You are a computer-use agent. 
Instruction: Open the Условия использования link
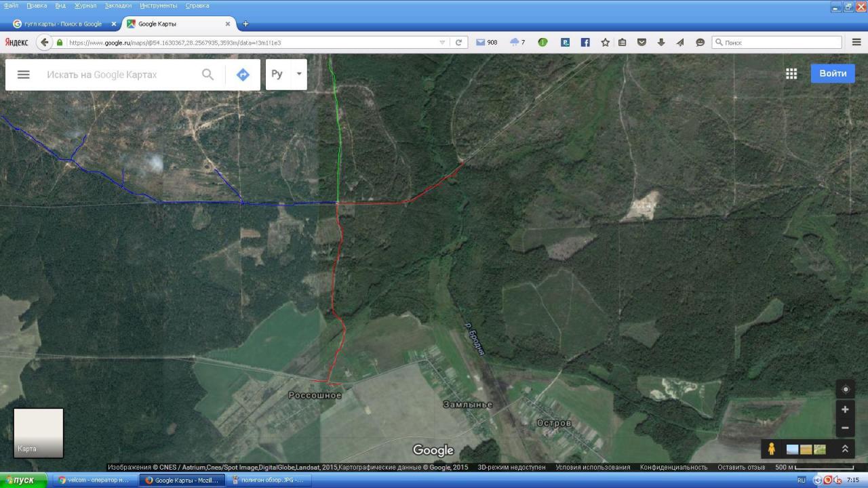[x=593, y=467]
